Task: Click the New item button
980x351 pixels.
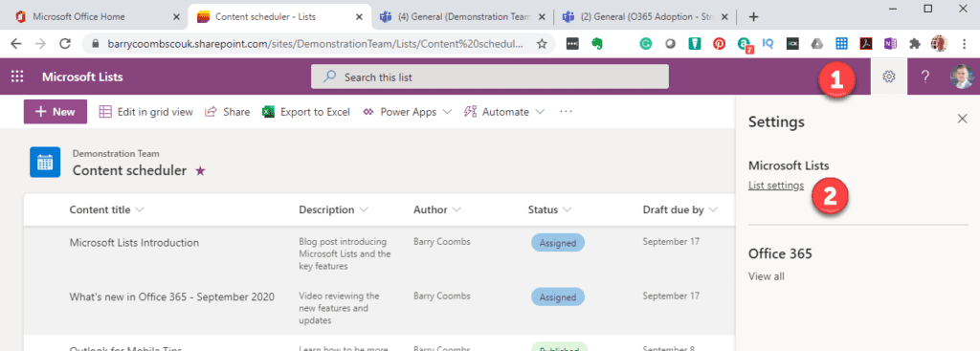Action: 55,112
